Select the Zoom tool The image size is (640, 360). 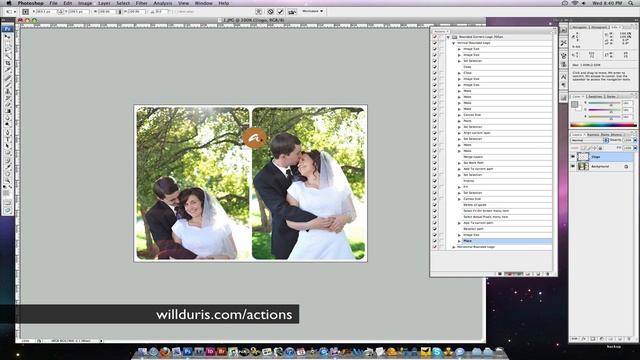click(x=7, y=180)
